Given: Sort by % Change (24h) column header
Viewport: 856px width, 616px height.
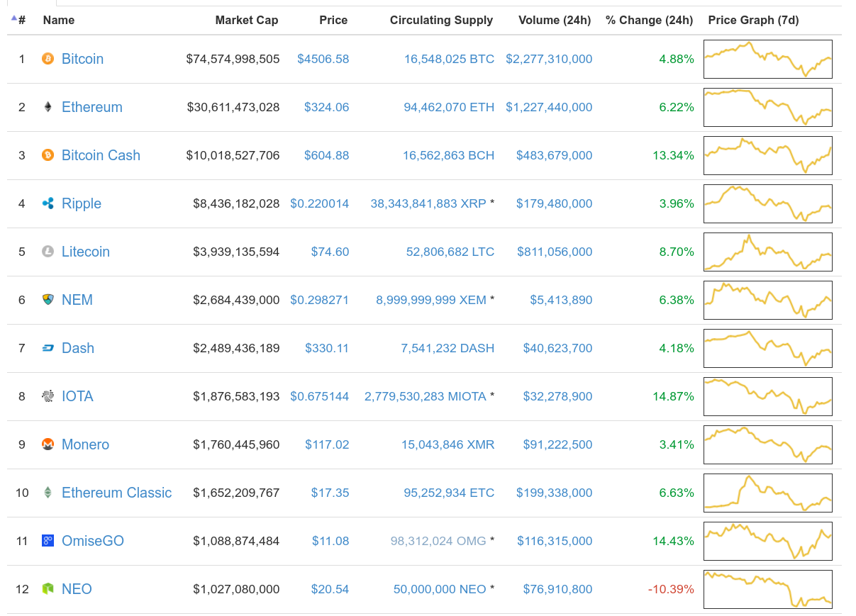Looking at the screenshot, I should click(x=649, y=20).
